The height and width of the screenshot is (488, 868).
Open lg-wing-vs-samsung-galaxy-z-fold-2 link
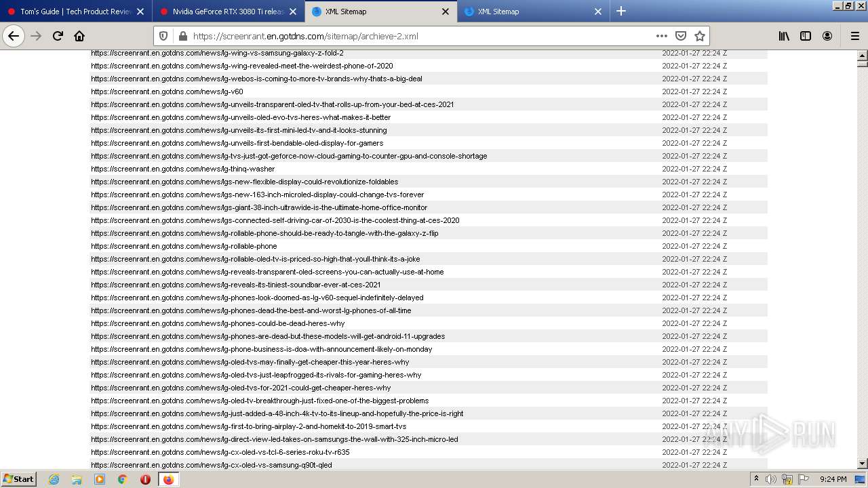click(x=217, y=53)
